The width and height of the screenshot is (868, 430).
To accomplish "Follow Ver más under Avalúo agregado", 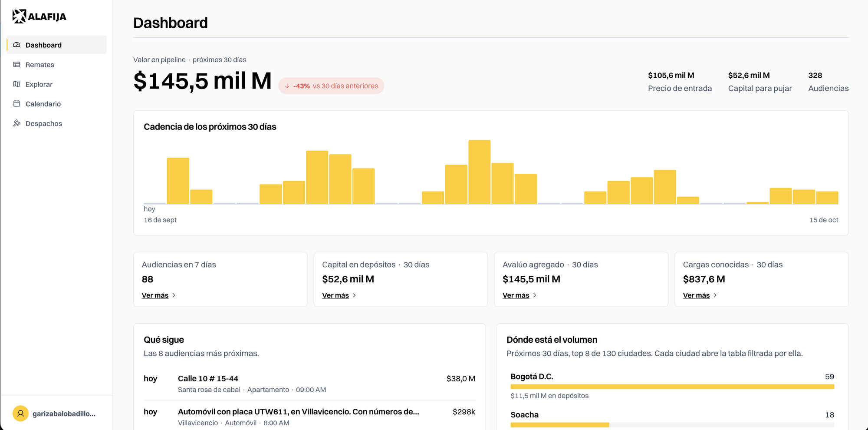I will pyautogui.click(x=516, y=295).
